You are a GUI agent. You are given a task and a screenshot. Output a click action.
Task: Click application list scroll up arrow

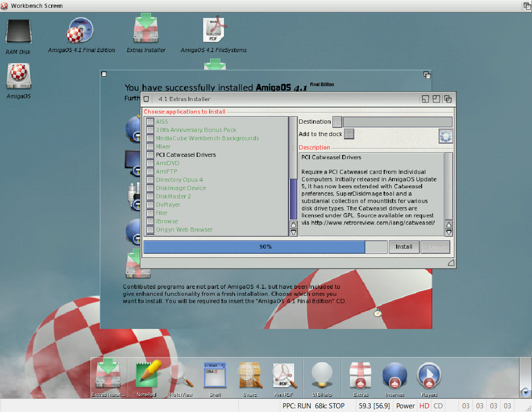tap(294, 225)
